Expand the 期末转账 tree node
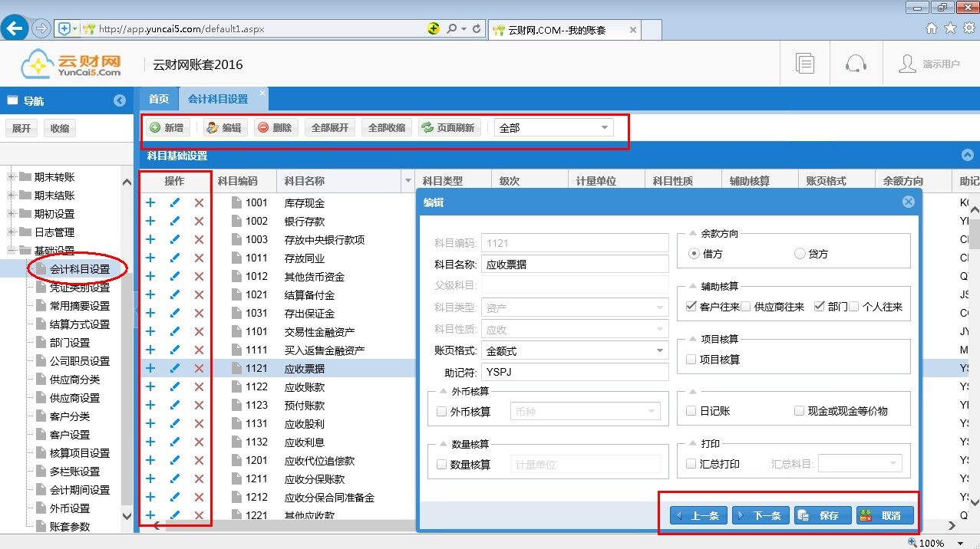The image size is (980, 549). [12, 177]
